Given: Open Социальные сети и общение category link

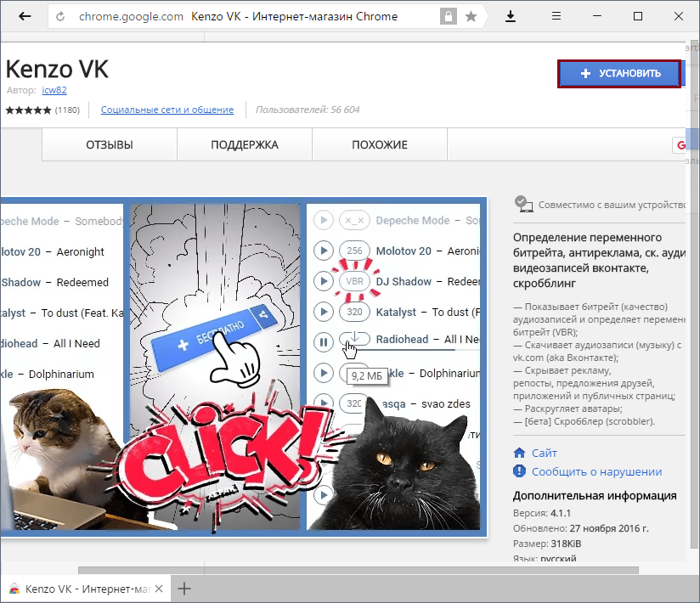Looking at the screenshot, I should coord(167,110).
